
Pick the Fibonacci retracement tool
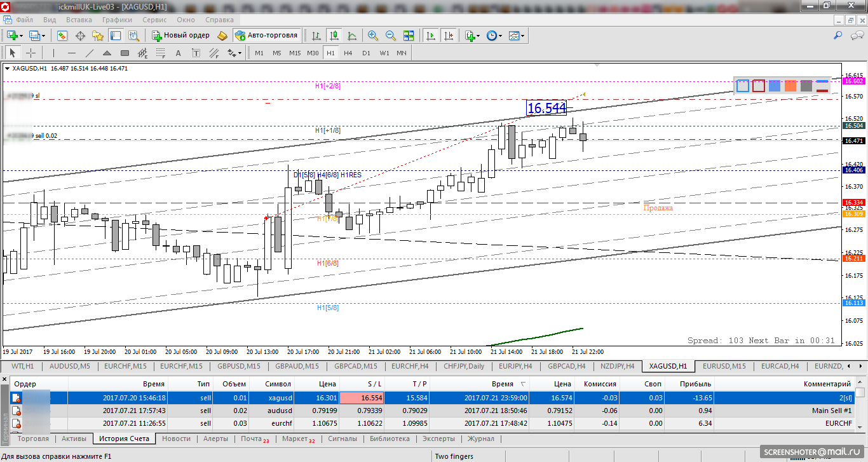pyautogui.click(x=161, y=53)
